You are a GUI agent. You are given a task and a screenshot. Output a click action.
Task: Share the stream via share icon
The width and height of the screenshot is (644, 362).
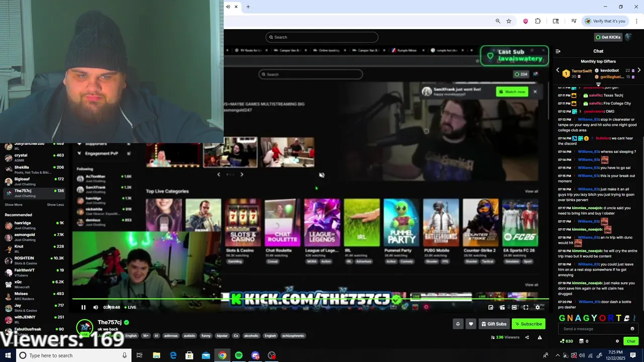coord(527,337)
